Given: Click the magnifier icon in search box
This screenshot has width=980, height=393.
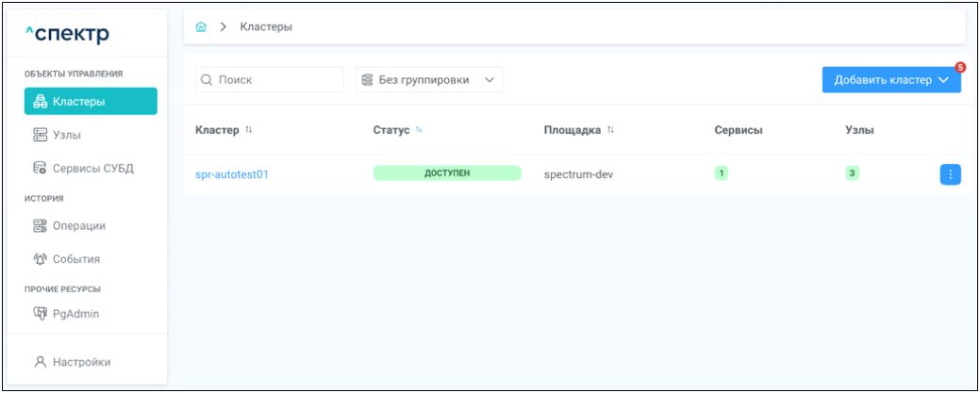Looking at the screenshot, I should point(207,80).
